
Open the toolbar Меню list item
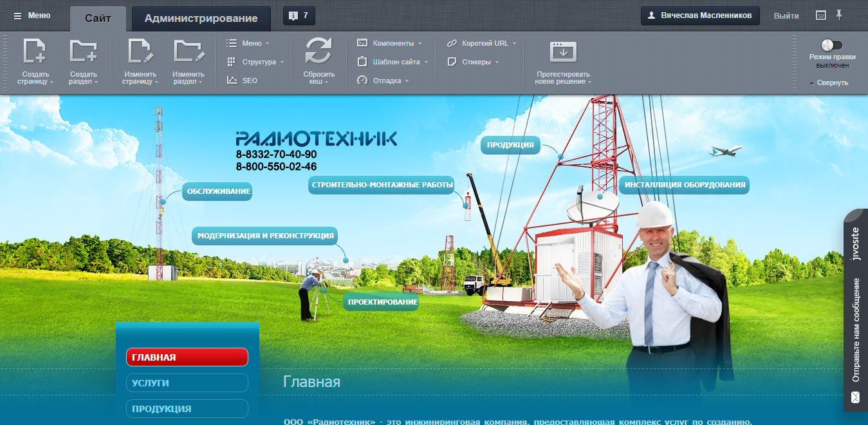(248, 43)
